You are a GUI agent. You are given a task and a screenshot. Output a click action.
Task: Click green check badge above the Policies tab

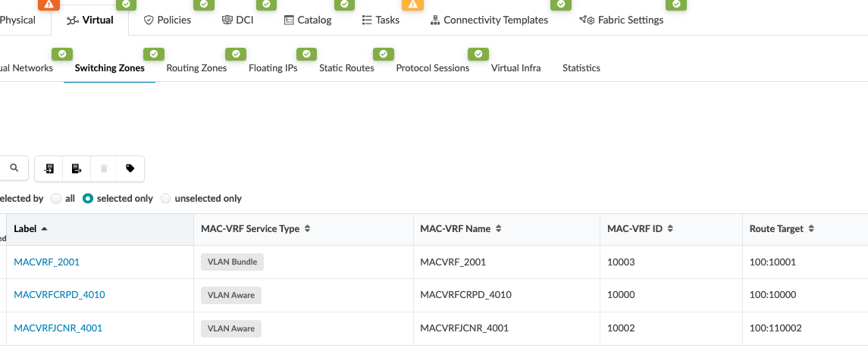tap(204, 5)
